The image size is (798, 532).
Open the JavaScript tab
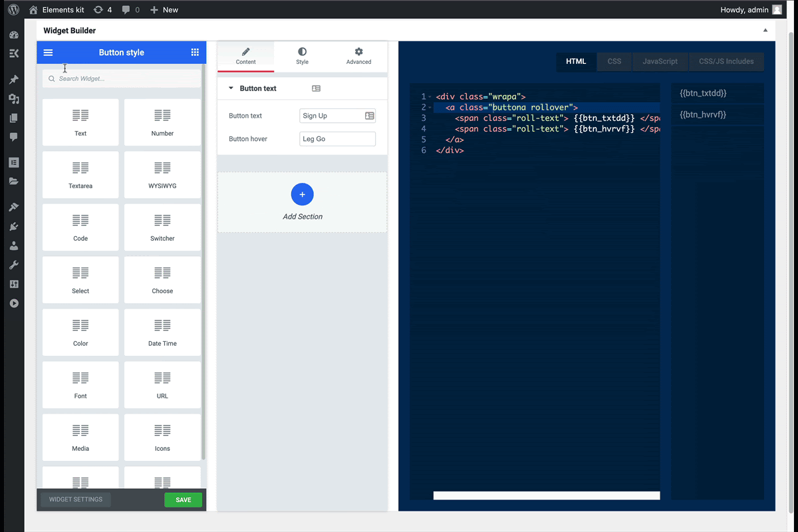tap(660, 61)
